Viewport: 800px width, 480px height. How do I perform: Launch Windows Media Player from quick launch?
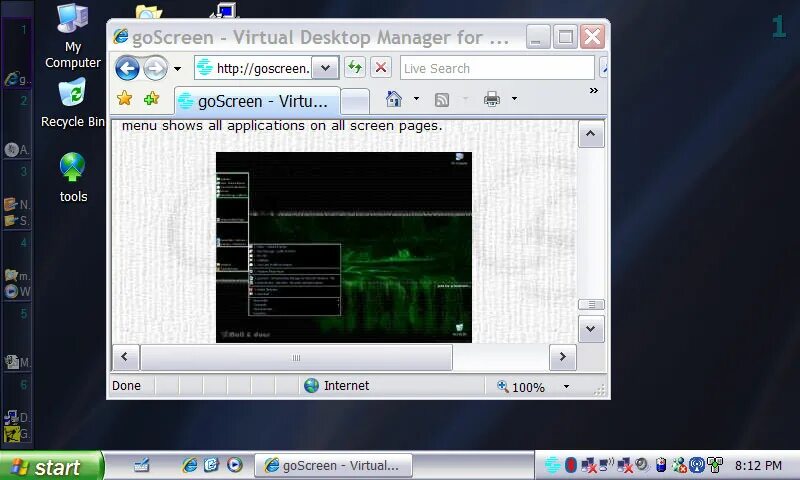[235, 465]
